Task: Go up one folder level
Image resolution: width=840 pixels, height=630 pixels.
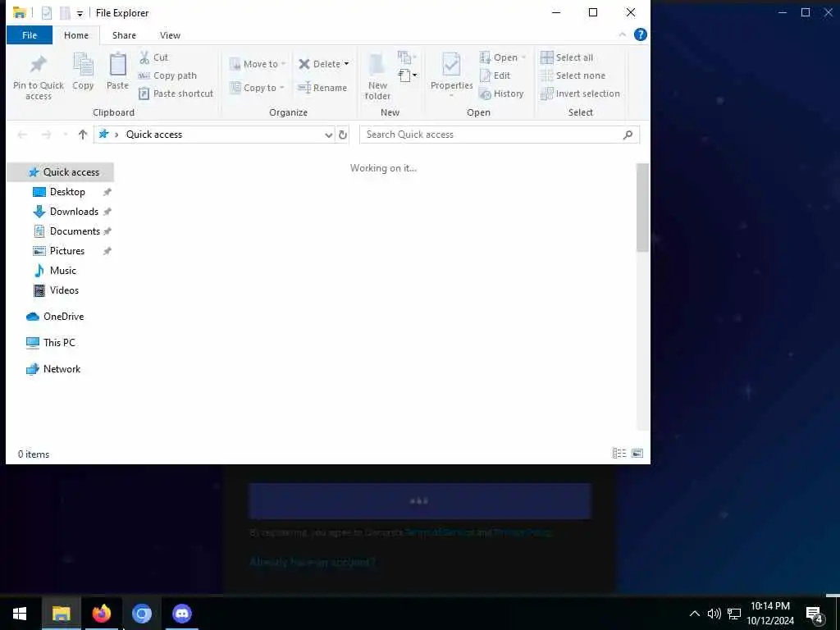Action: coord(83,135)
